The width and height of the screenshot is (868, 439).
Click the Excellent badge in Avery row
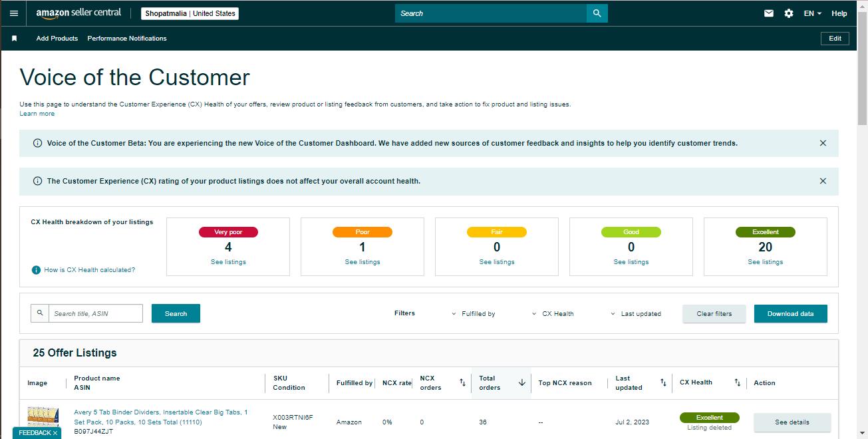[710, 418]
